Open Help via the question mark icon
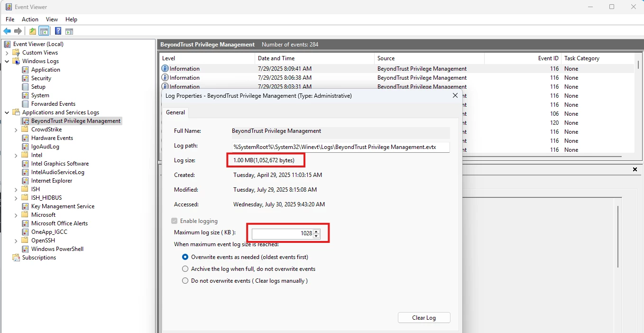This screenshot has height=333, width=644. click(58, 31)
